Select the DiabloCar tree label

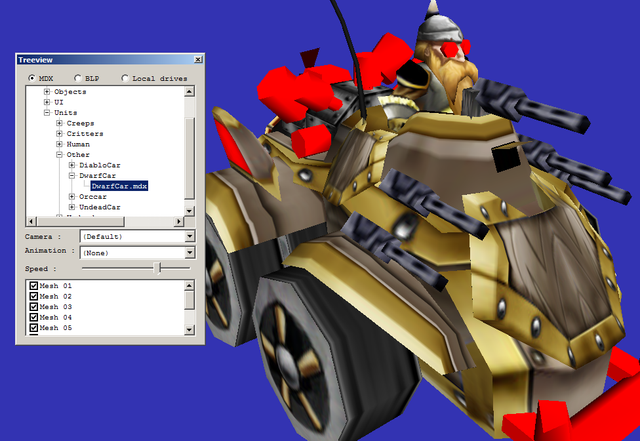coord(100,165)
